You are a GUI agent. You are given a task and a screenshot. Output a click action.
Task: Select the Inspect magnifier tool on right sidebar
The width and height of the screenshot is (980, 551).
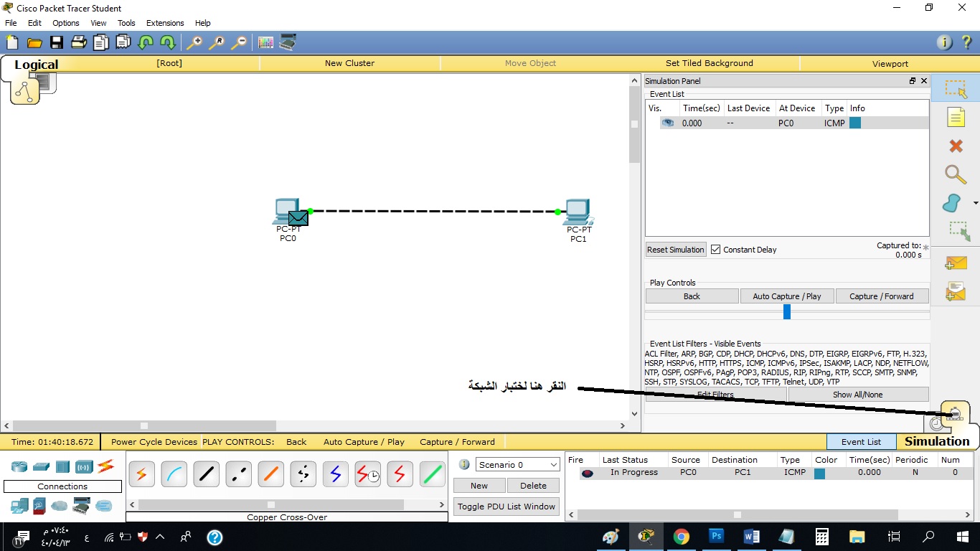point(956,174)
